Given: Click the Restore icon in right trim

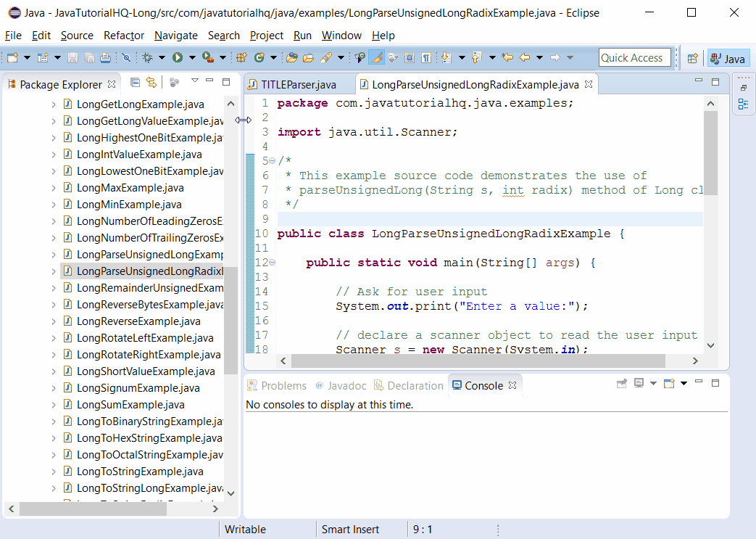Looking at the screenshot, I should pos(744,88).
